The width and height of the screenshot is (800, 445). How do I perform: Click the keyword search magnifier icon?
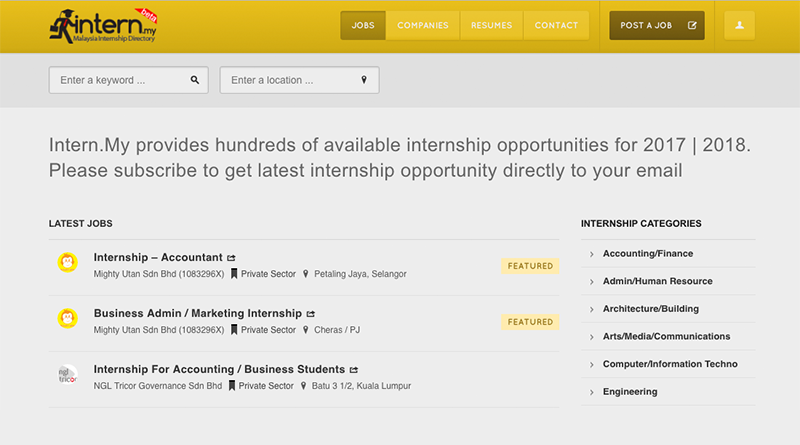(x=195, y=80)
